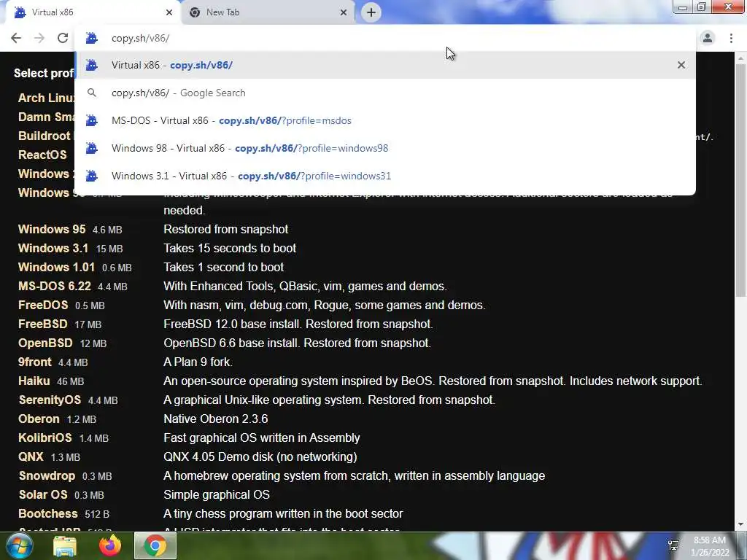
Task: Click the text 'A Plan 9 fork.'
Action: 198,362
